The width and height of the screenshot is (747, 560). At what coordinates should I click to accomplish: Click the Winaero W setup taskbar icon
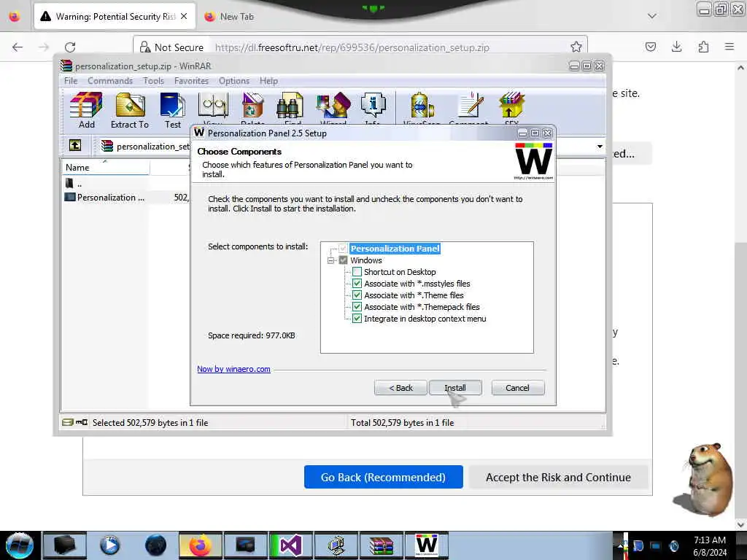tap(426, 545)
